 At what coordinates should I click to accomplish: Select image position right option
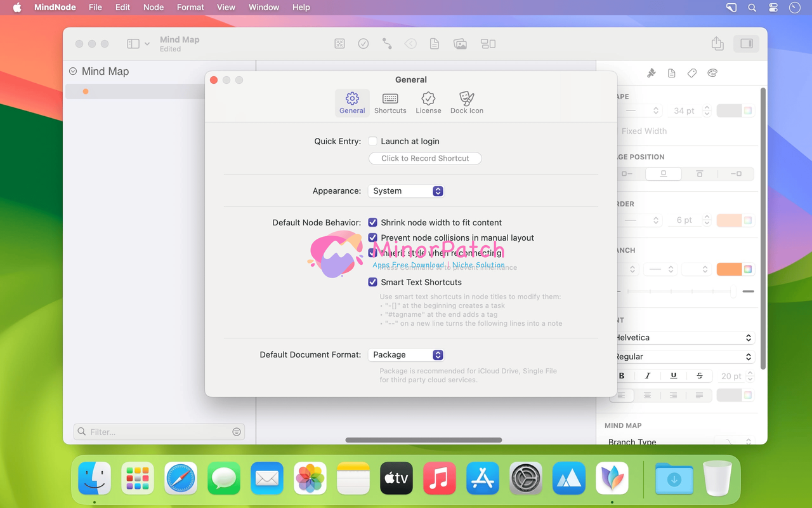click(736, 174)
